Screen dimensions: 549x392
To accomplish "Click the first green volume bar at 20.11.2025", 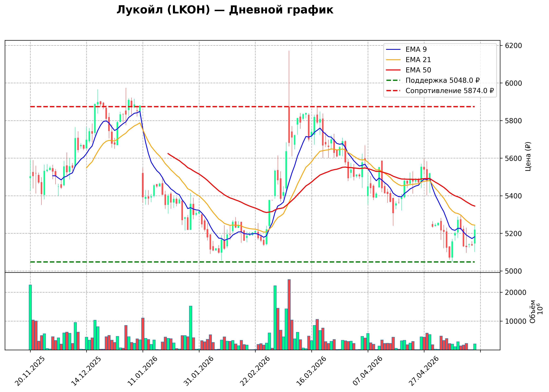I will pyautogui.click(x=30, y=317).
